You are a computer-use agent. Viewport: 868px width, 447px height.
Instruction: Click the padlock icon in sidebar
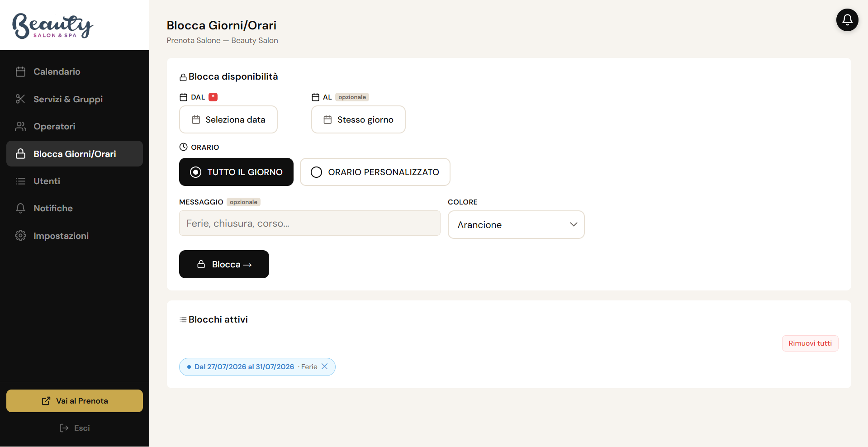(20, 154)
